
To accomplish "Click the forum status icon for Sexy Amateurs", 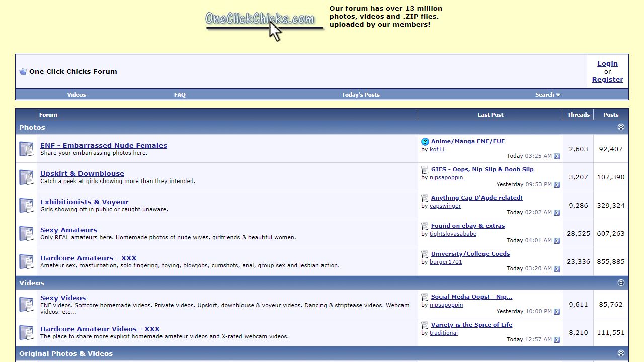I will click(x=26, y=233).
